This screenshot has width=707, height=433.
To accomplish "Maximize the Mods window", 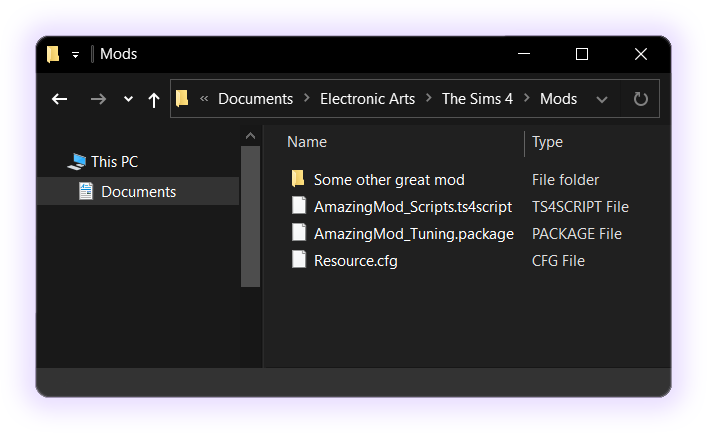I will point(582,54).
